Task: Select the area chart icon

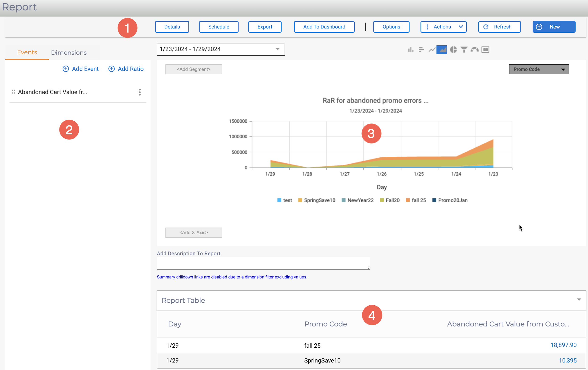Action: point(442,50)
